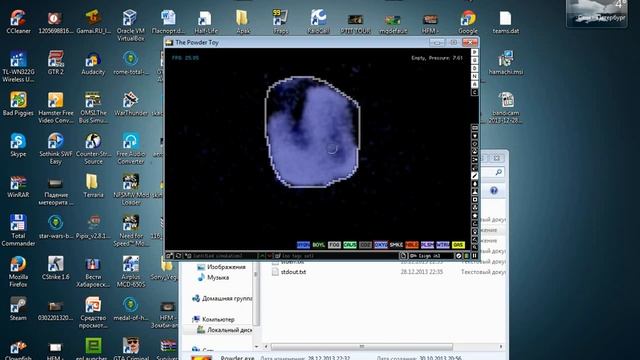
Task: Open the simulation browser in Powder Toy
Action: click(x=169, y=256)
